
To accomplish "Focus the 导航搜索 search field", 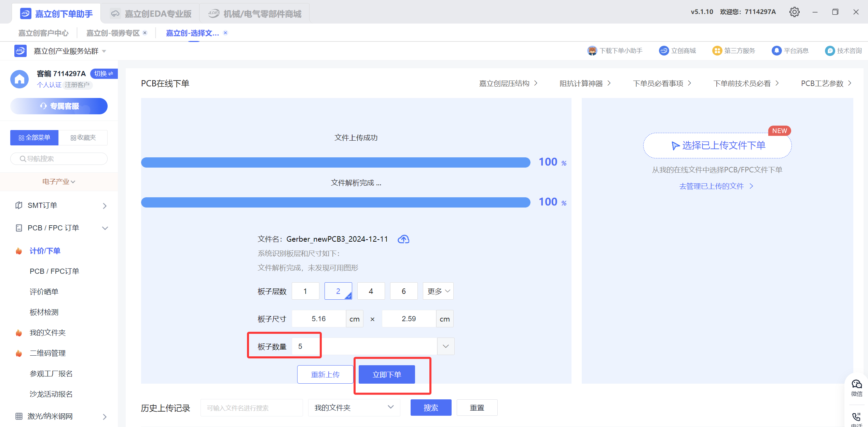I will pyautogui.click(x=59, y=159).
